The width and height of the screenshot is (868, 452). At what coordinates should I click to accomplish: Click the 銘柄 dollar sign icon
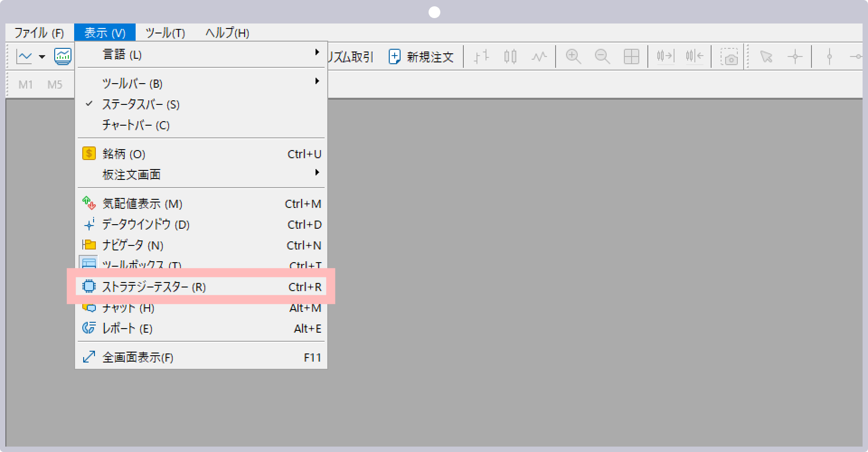pos(89,154)
